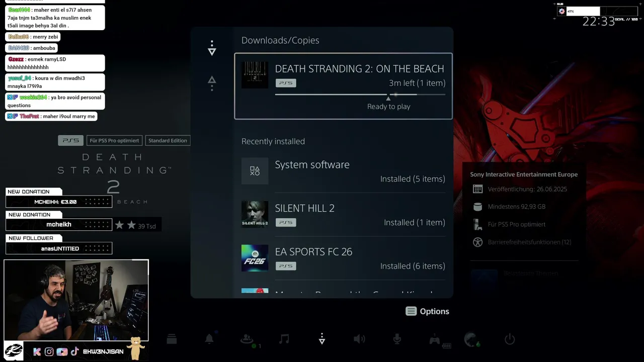Screen dimensions: 644x362
Task: Switch to the Uploads tab arrow icon
Action: point(212,83)
